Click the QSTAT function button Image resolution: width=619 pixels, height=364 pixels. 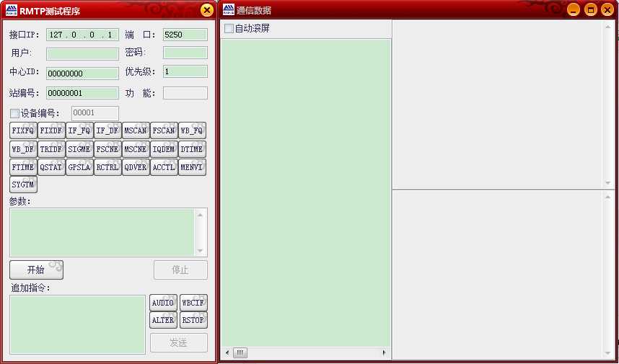coord(51,167)
